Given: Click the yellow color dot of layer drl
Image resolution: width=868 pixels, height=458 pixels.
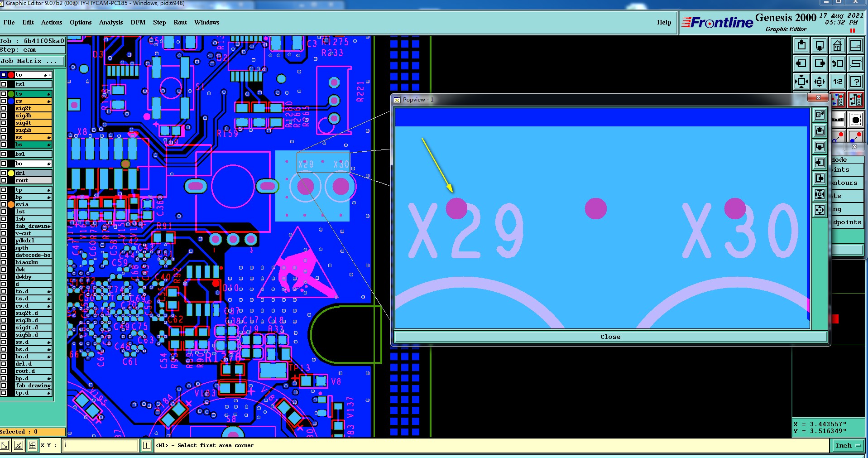Looking at the screenshot, I should point(11,173).
